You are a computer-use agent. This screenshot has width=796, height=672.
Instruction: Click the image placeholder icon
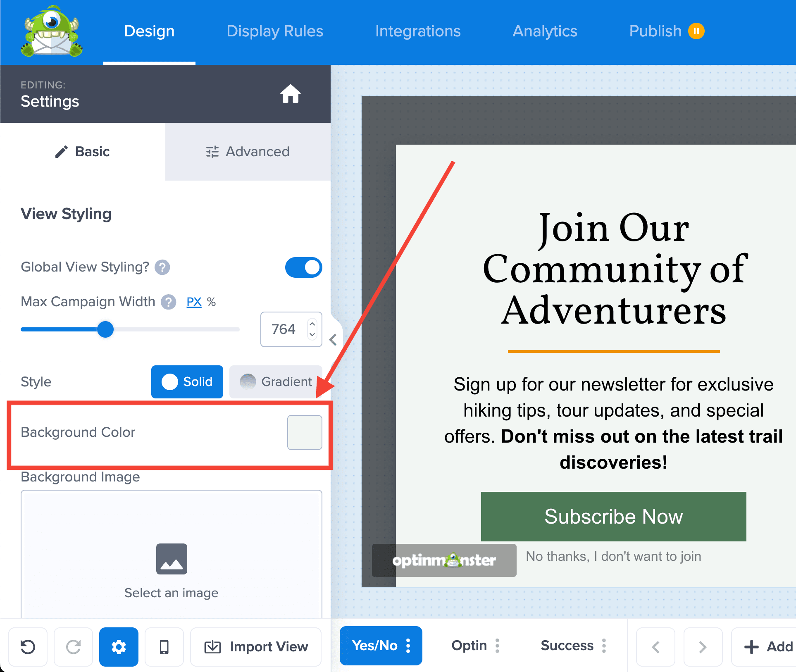point(172,559)
